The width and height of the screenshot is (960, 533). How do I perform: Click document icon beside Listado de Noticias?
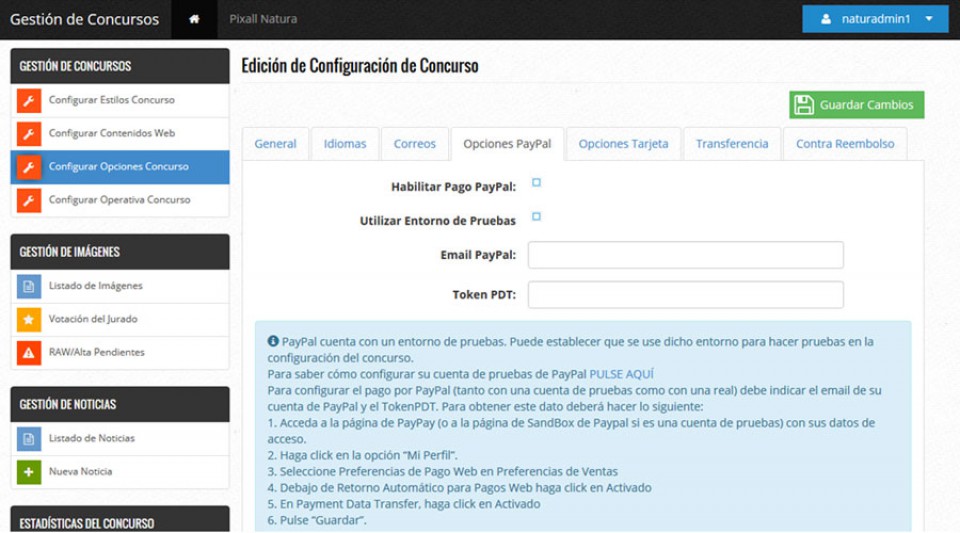[29, 439]
